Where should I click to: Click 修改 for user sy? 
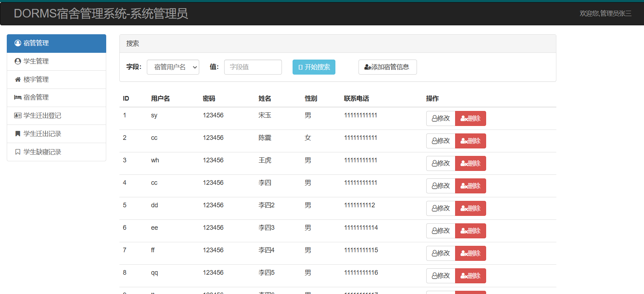(x=441, y=118)
